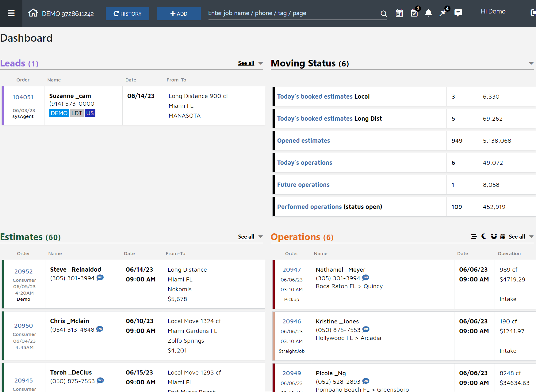
Task: Go to home via house icon
Action: (33, 13)
